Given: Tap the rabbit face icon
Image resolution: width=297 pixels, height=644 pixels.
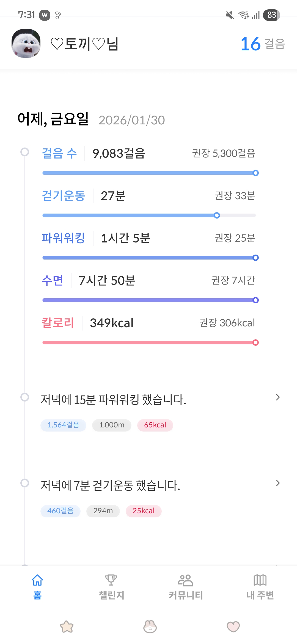Looking at the screenshot, I should pos(150,627).
